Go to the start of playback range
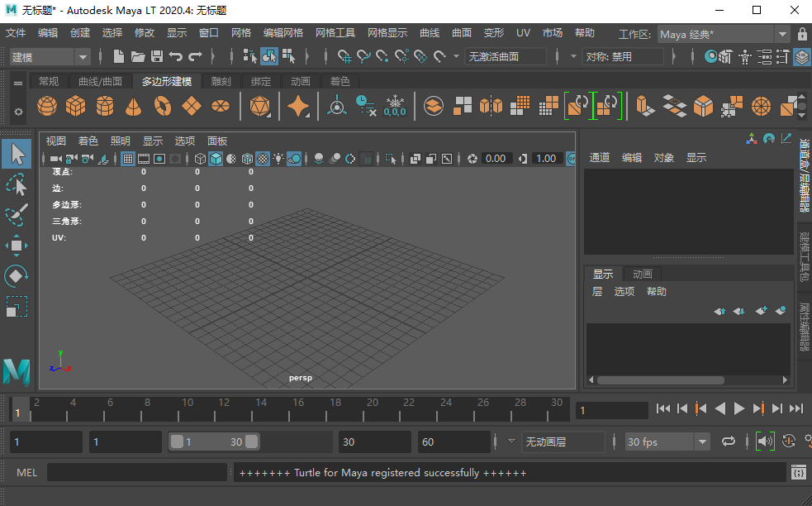Viewport: 812px width, 506px height. point(662,408)
